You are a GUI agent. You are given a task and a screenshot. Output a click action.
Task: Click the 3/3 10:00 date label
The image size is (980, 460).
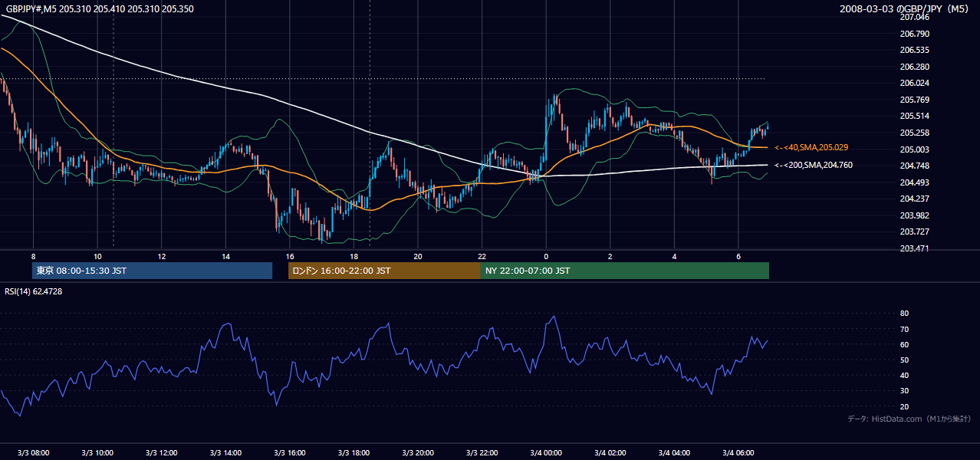(x=97, y=452)
